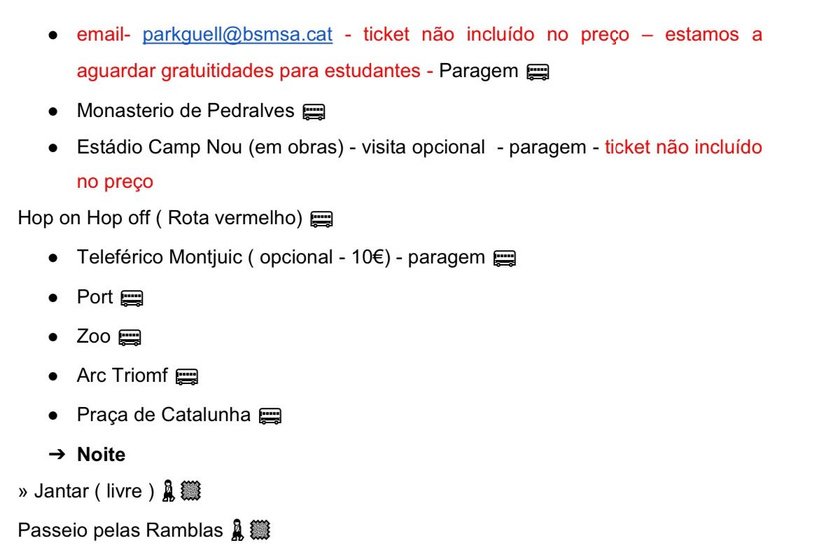Viewport: 819px width, 557px height.
Task: Click the red text 'aguardar gratuitidades para estudantes'
Action: [249, 71]
